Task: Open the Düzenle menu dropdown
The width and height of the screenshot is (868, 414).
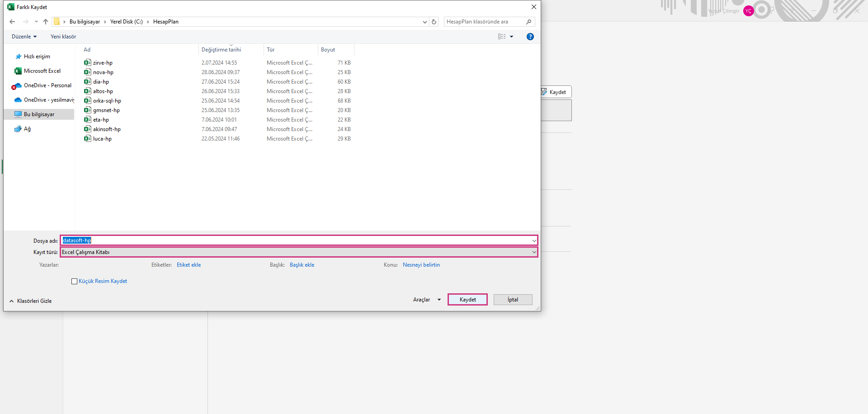Action: coord(24,37)
